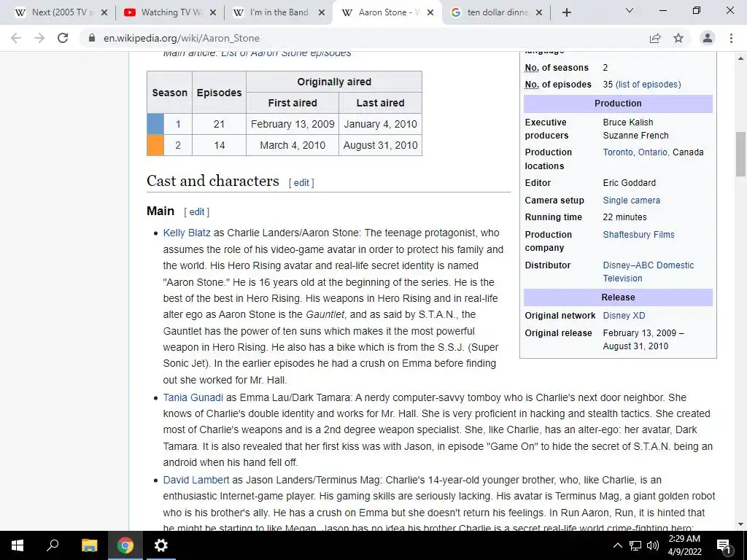The width and height of the screenshot is (747, 560).
Task: Open the Chrome profile avatar menu
Action: click(708, 38)
